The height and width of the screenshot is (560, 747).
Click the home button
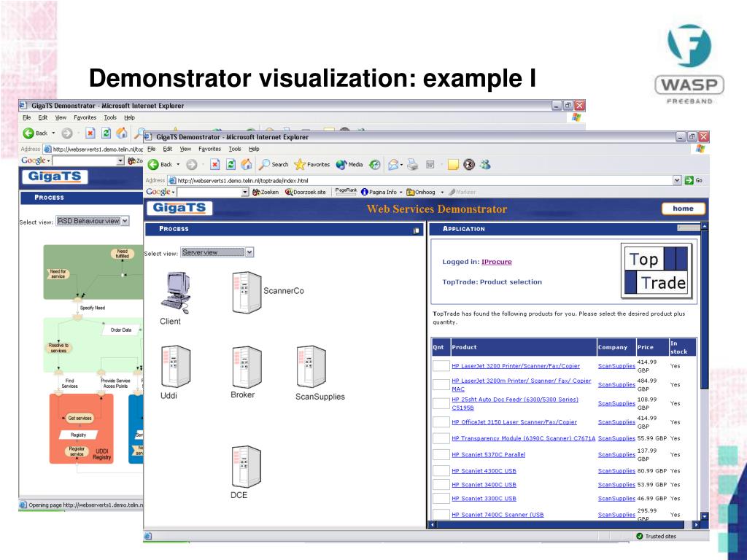[x=683, y=209]
